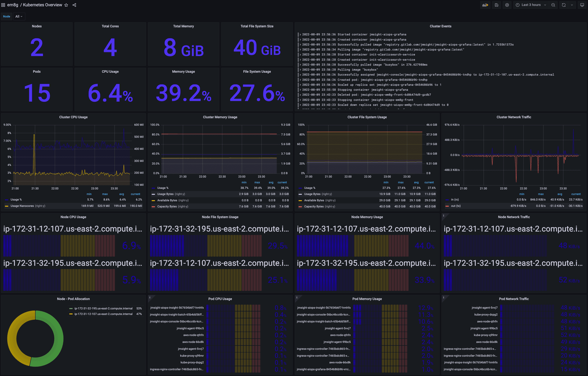Open the Last 3 hours time picker

click(x=531, y=5)
